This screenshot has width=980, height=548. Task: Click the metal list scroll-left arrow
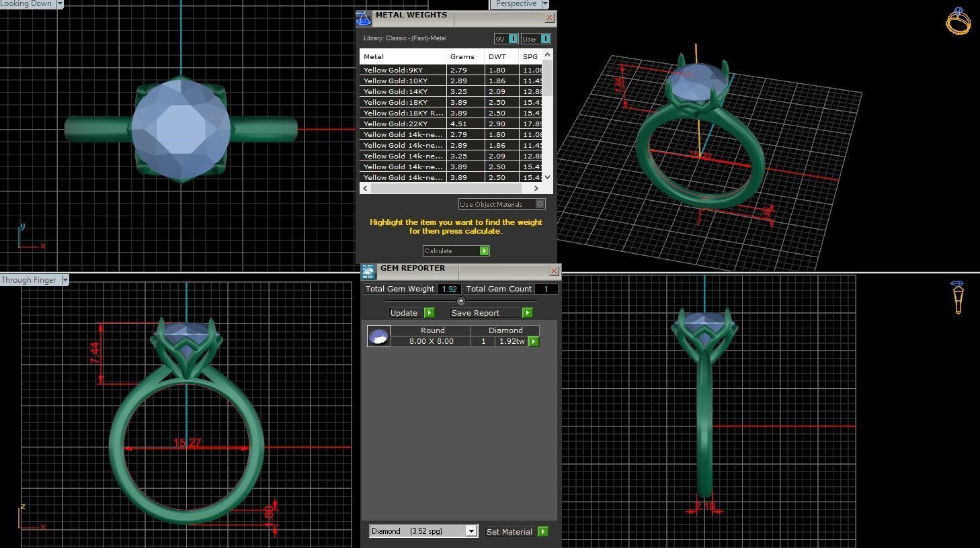366,189
